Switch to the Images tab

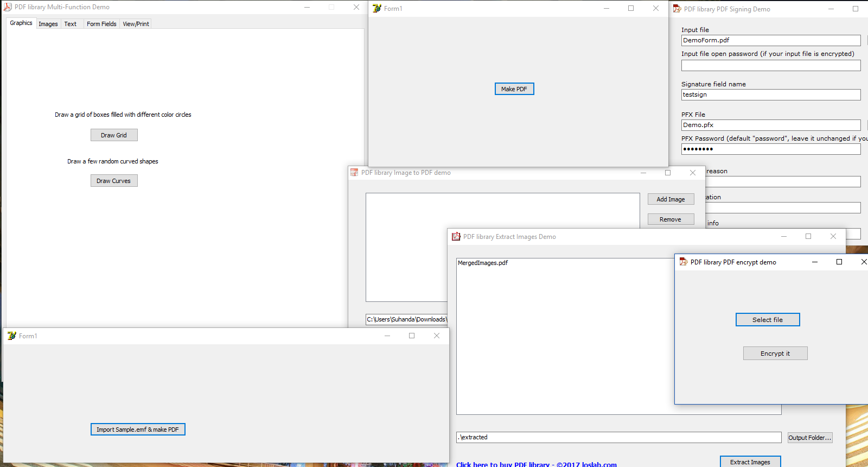(x=48, y=24)
